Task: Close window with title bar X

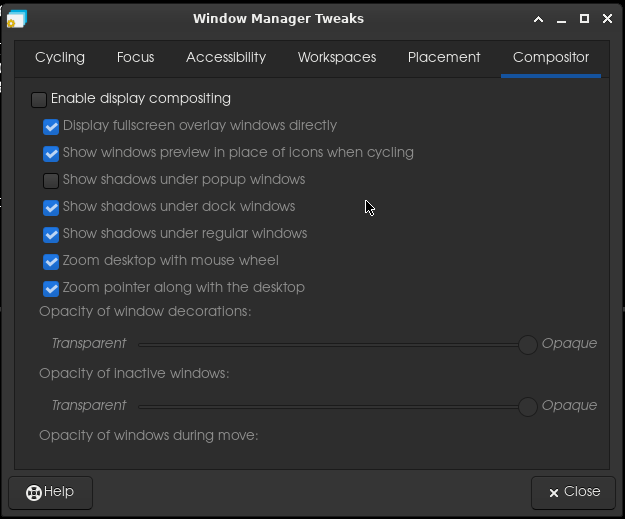Action: coord(607,19)
